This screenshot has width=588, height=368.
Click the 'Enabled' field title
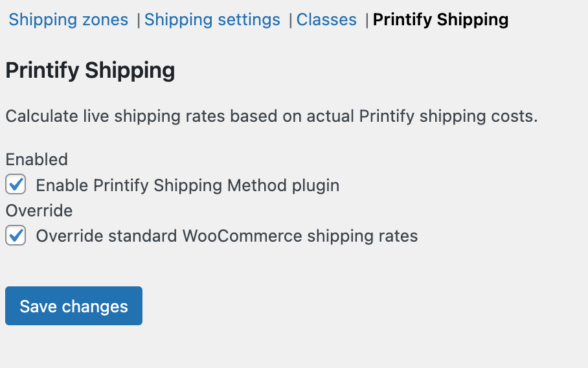37,159
